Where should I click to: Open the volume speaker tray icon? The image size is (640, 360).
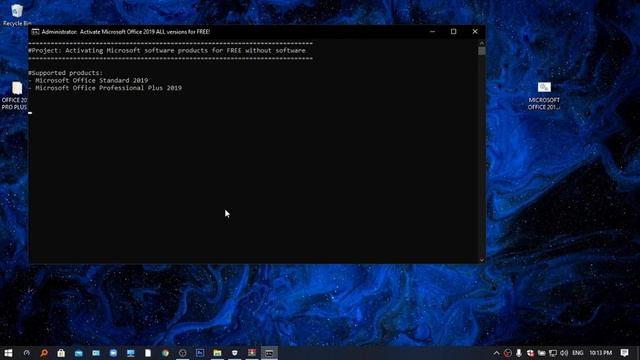564,353
